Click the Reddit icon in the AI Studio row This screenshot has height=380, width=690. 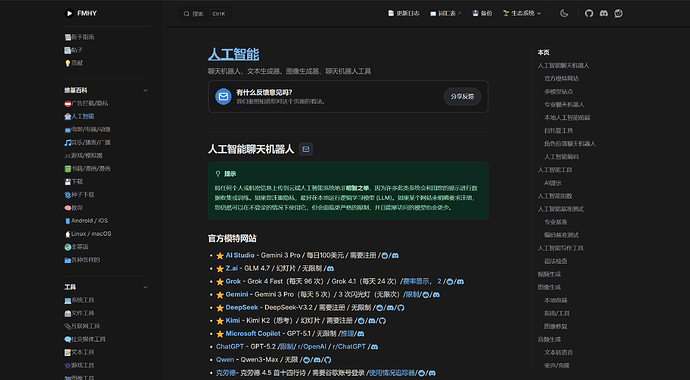click(x=385, y=255)
